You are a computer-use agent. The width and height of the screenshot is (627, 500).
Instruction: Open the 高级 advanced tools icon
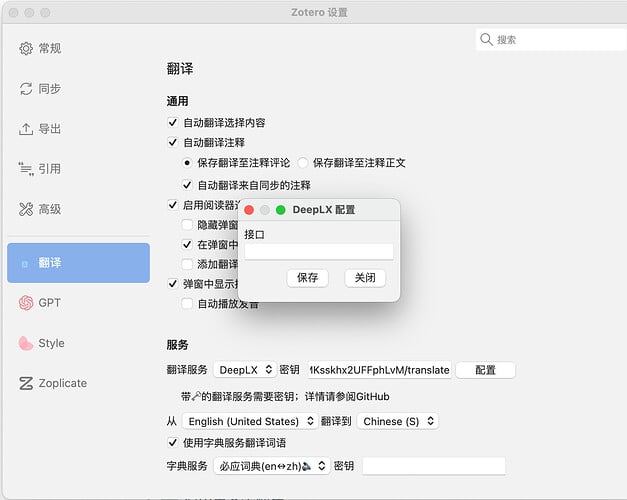26,209
